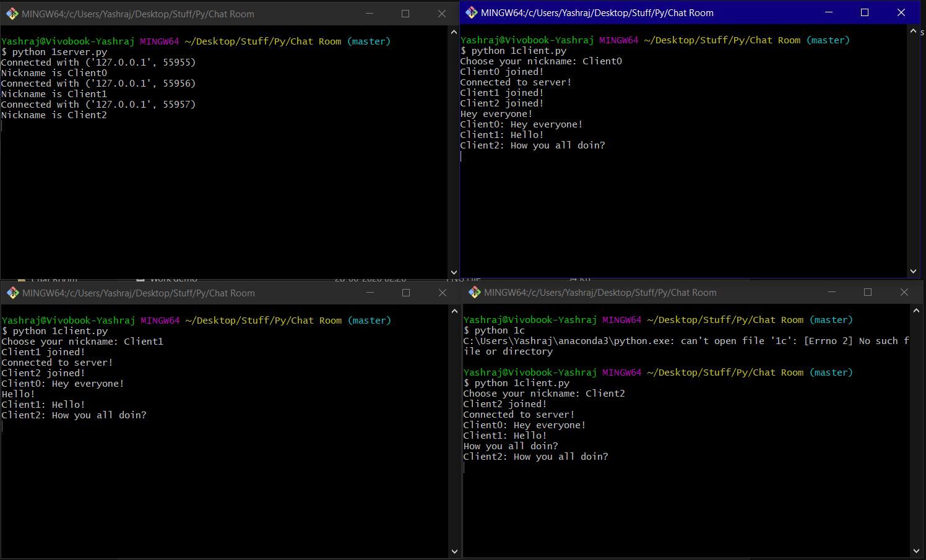Click 'Client1: Hello!' in Client1 window

(x=43, y=405)
